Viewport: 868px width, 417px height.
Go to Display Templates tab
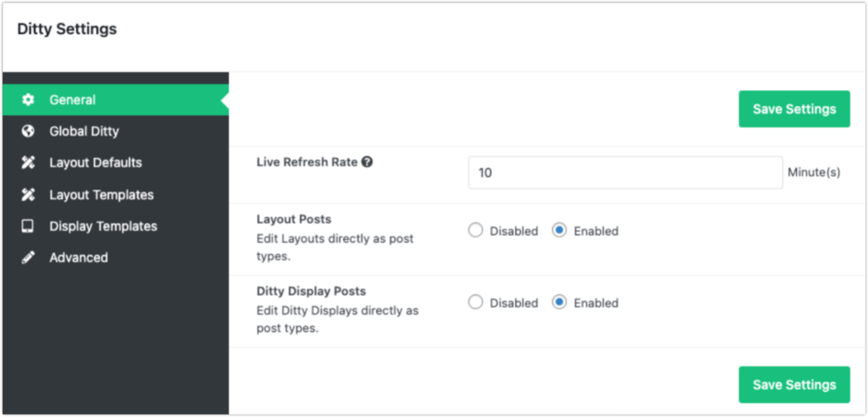[116, 227]
